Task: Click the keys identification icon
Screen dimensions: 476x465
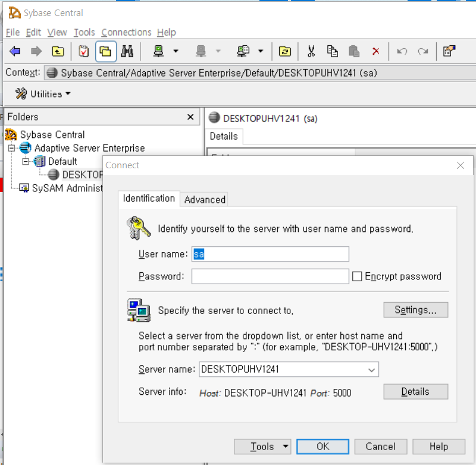Action: coord(138,228)
